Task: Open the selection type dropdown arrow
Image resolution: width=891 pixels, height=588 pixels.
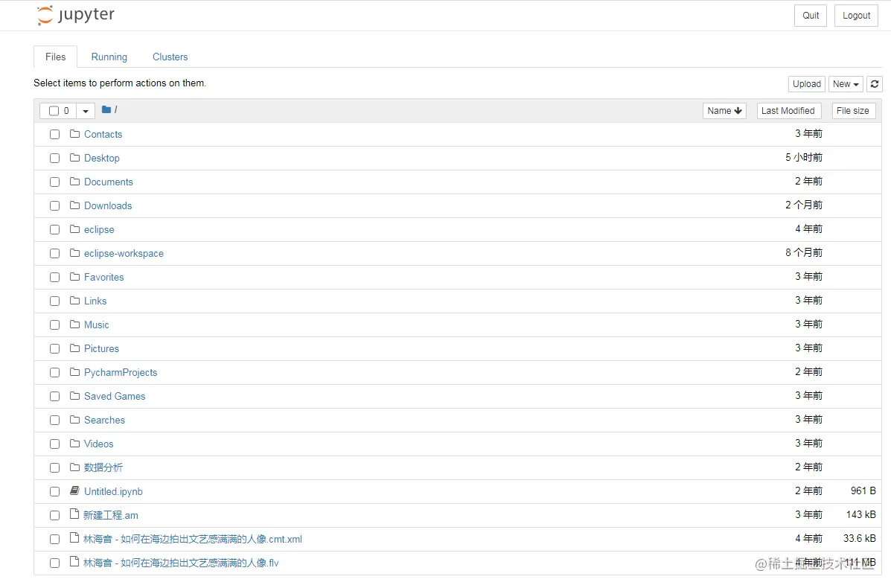Action: pos(86,111)
